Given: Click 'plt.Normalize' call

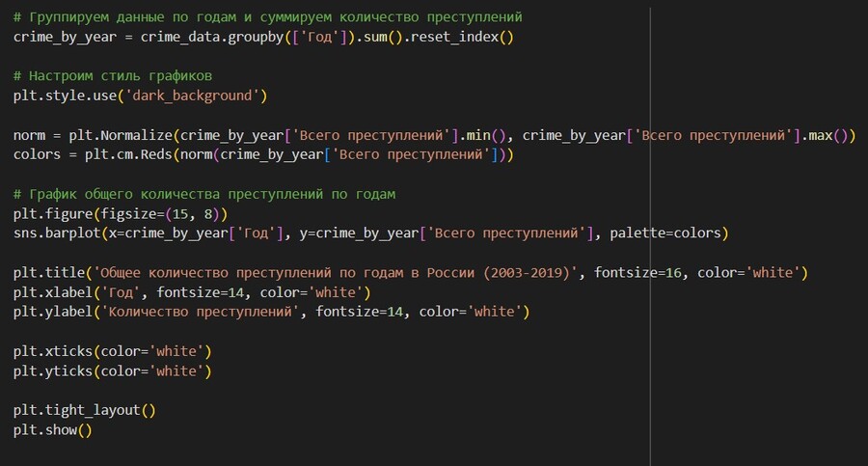Looking at the screenshot, I should 121,135.
